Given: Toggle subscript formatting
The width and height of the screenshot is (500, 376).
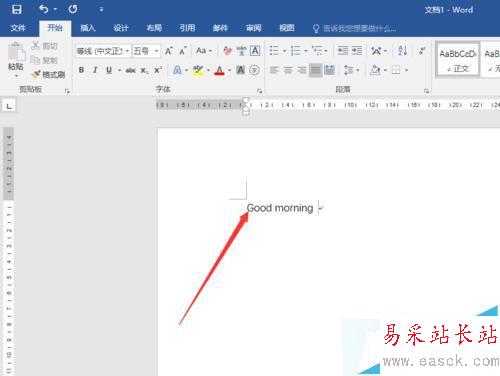Looking at the screenshot, I should pos(144,70).
